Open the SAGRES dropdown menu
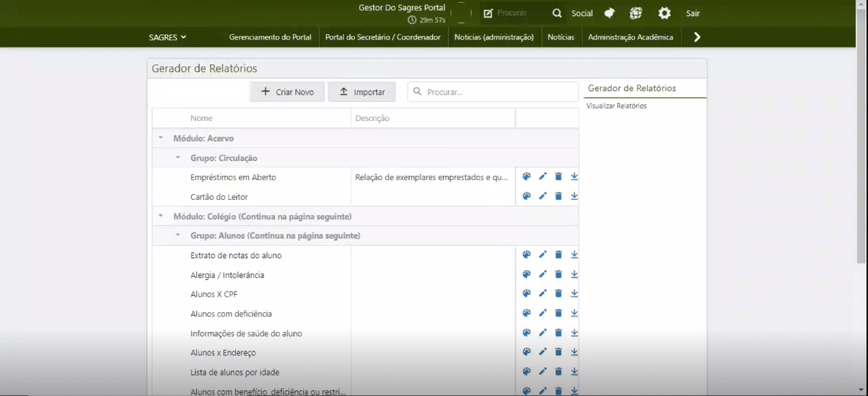The width and height of the screenshot is (868, 396). tap(167, 37)
